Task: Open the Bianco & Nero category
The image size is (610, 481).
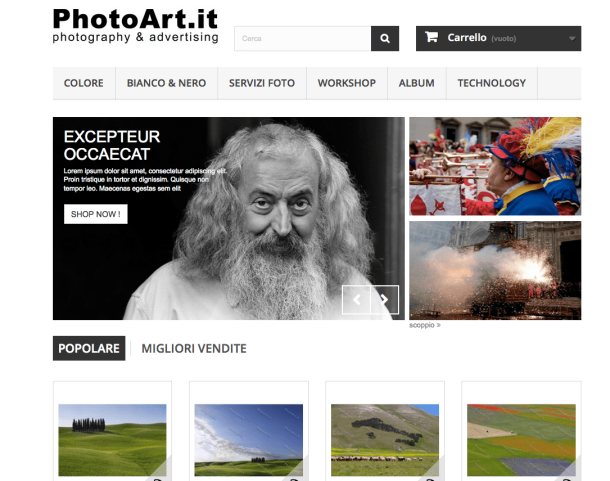Action: tap(166, 83)
